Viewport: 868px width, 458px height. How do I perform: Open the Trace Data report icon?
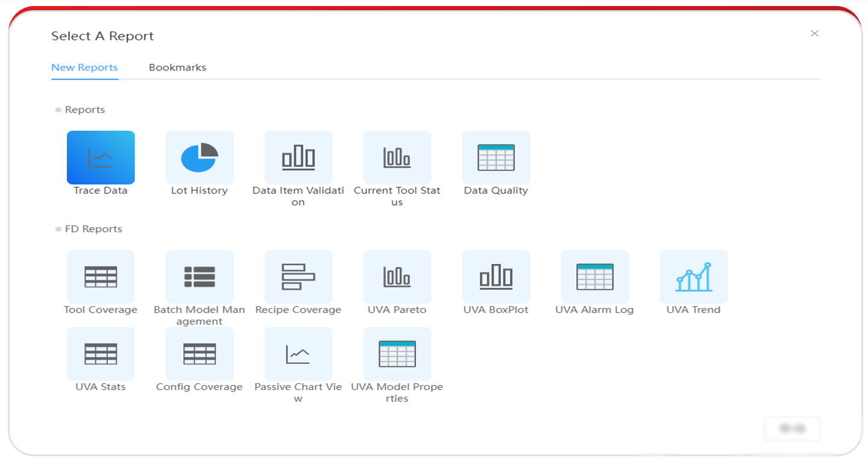(101, 157)
